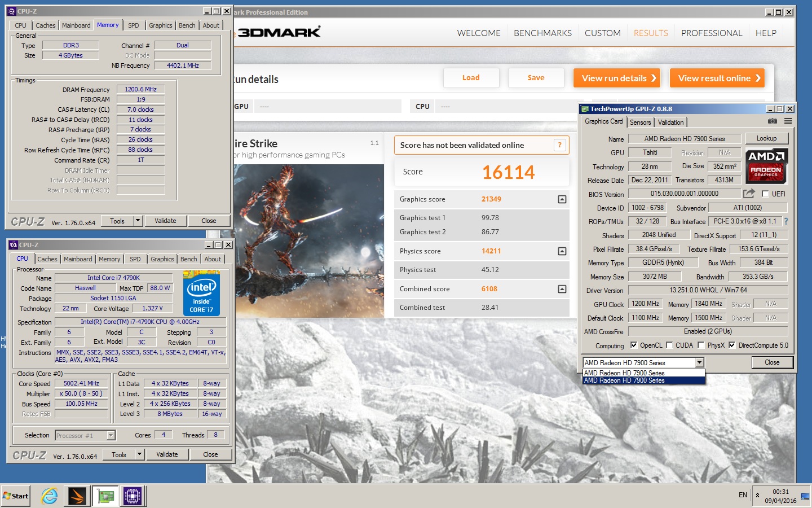This screenshot has height=508, width=812.
Task: Click the Lookup button in GPU-Z
Action: 766,138
